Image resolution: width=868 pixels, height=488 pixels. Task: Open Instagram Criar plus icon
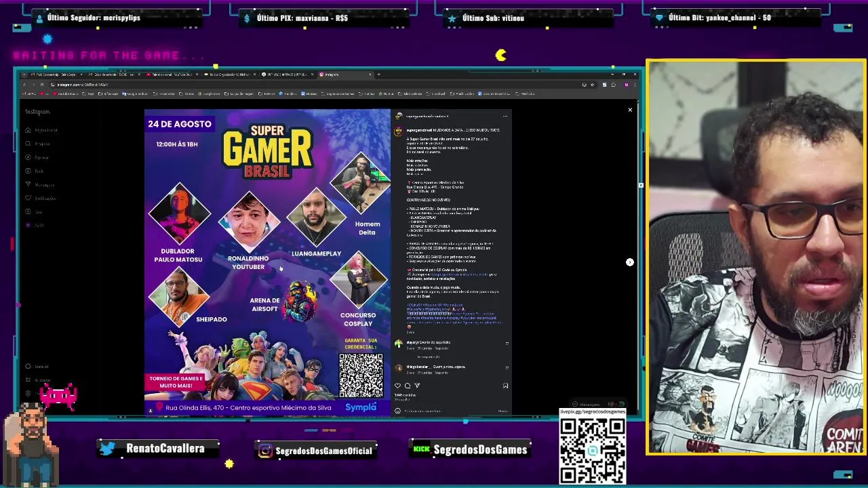click(x=28, y=211)
